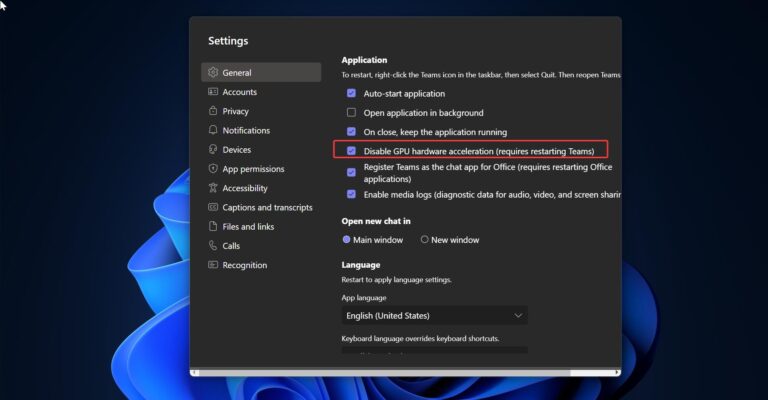Screen dimensions: 768x400
Task: Click the Devices headset icon
Action: [213, 149]
